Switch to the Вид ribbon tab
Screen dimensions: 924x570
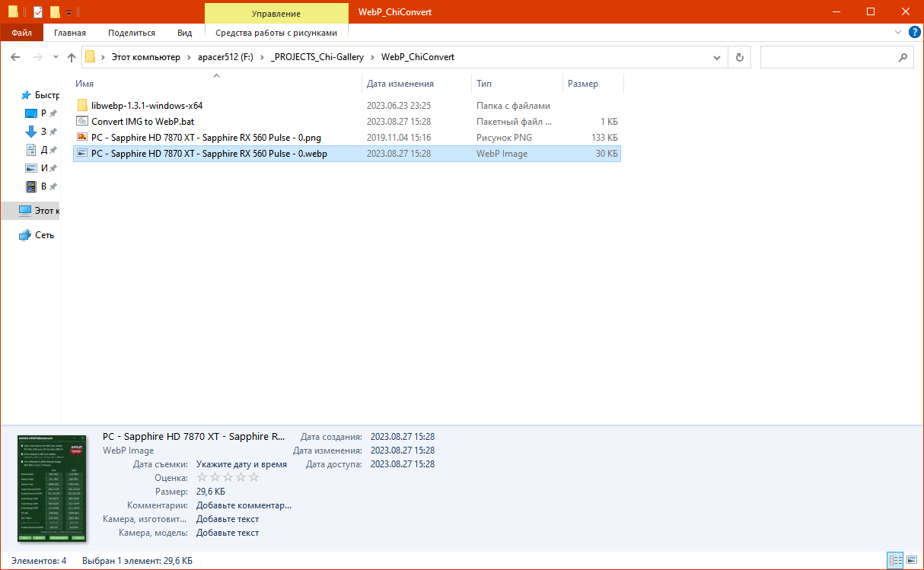185,33
